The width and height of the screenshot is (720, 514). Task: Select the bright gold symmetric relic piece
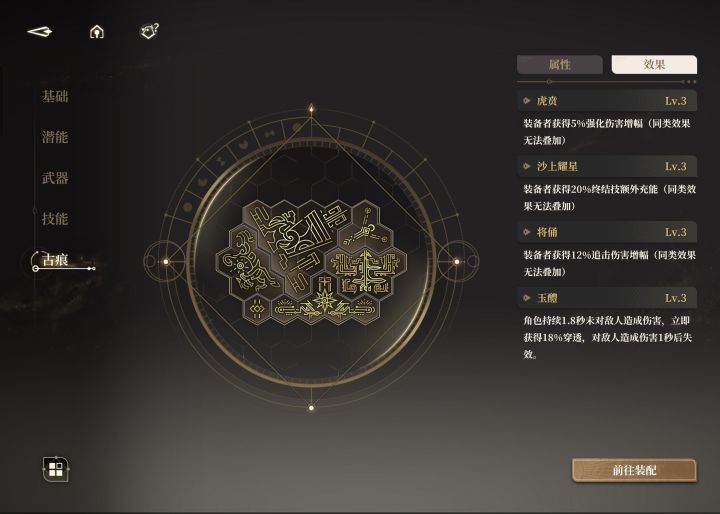click(x=366, y=273)
